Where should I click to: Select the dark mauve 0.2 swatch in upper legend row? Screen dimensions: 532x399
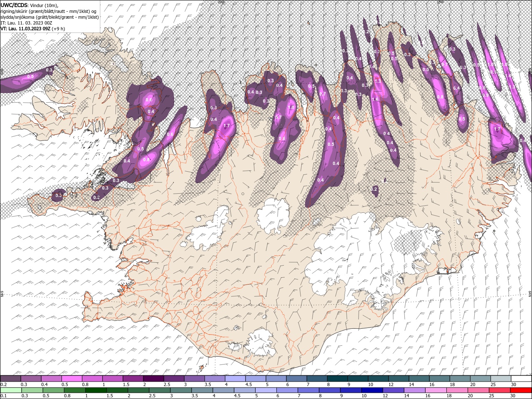[x=10, y=378]
